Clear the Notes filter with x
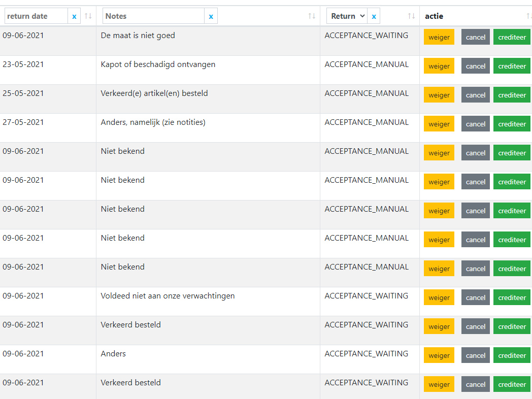 coord(211,16)
